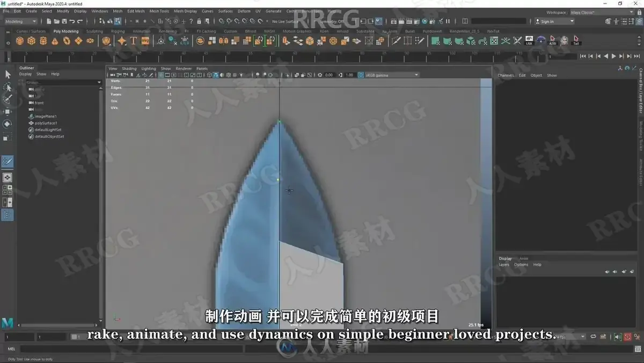Image resolution: width=644 pixels, height=363 pixels.
Task: Toggle viewport Smooth Shade All cube icon
Action: point(215,75)
